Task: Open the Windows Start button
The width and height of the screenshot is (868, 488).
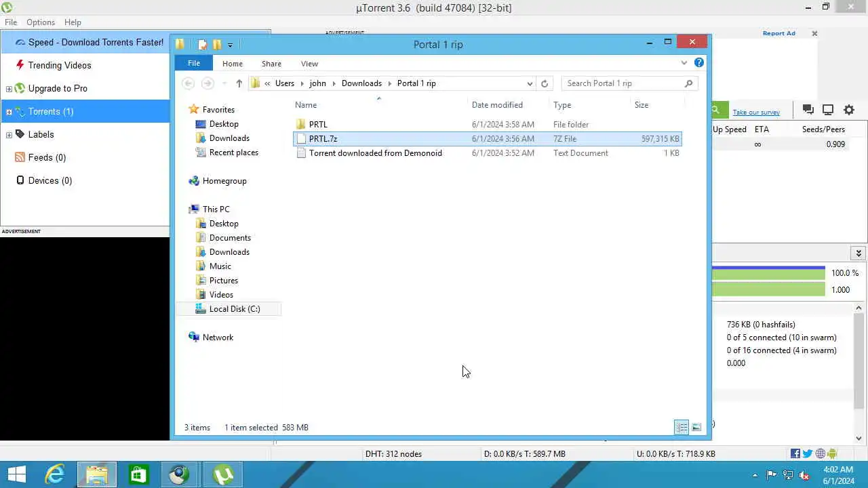Action: pyautogui.click(x=16, y=474)
